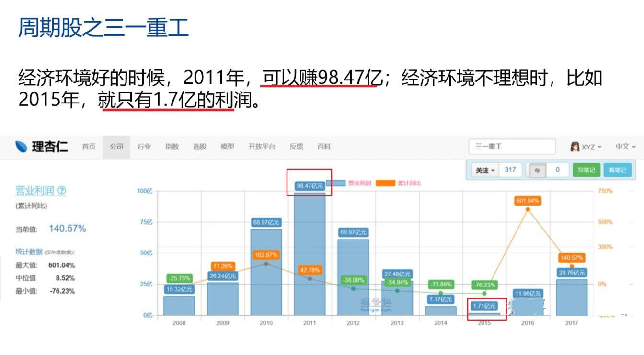This screenshot has width=644, height=355.
Task: Click the help icon beside 营业利润
Action: [62, 190]
